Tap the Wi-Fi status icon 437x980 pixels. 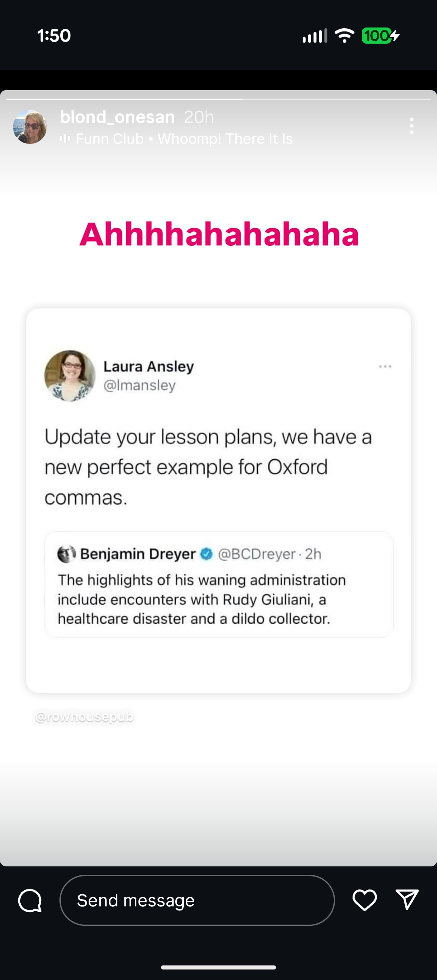344,36
